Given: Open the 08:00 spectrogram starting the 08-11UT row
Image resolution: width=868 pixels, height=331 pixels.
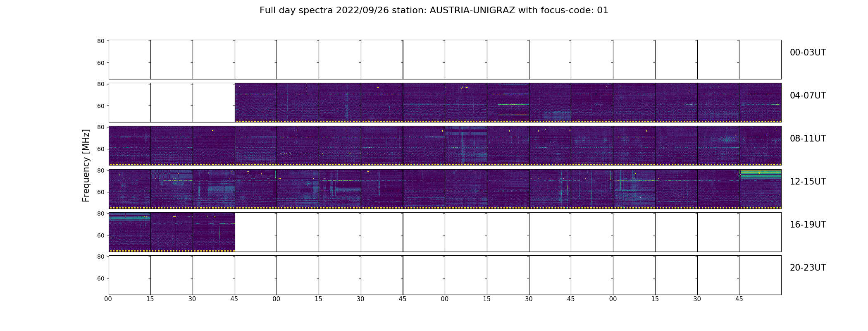Looking at the screenshot, I should pos(130,146).
